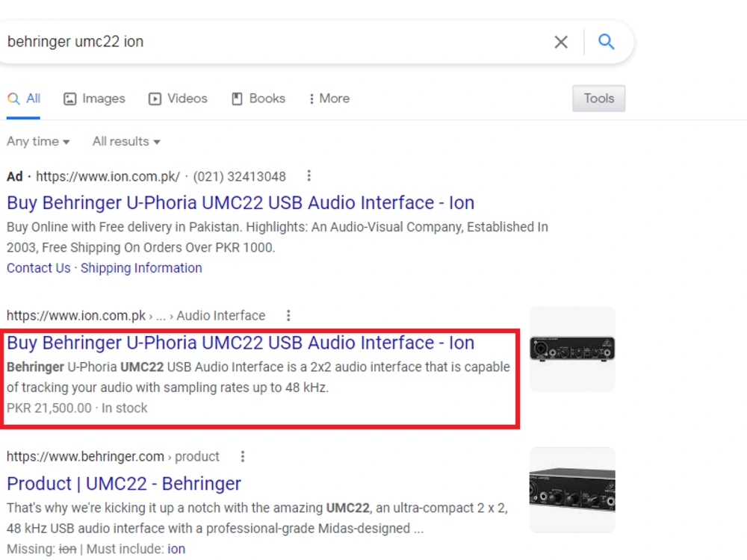Select the All results tab

(24, 99)
